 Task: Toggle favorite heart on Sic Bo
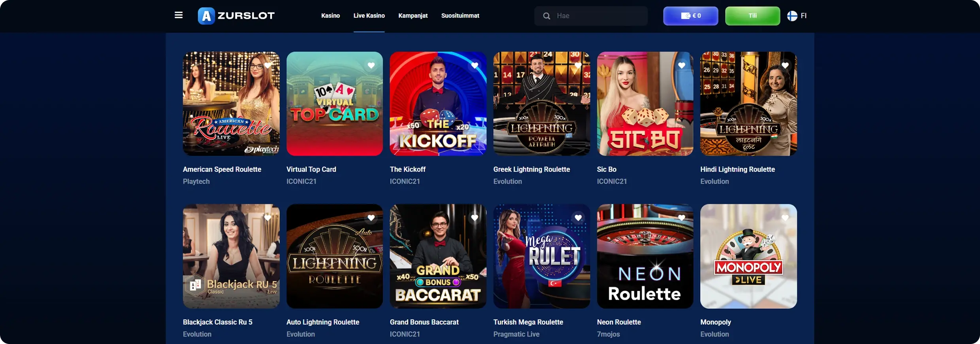[682, 65]
